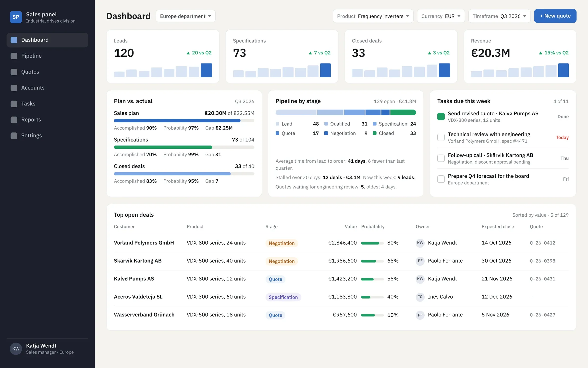
Task: Click the Revenue €20.3M summary card
Action: click(520, 56)
